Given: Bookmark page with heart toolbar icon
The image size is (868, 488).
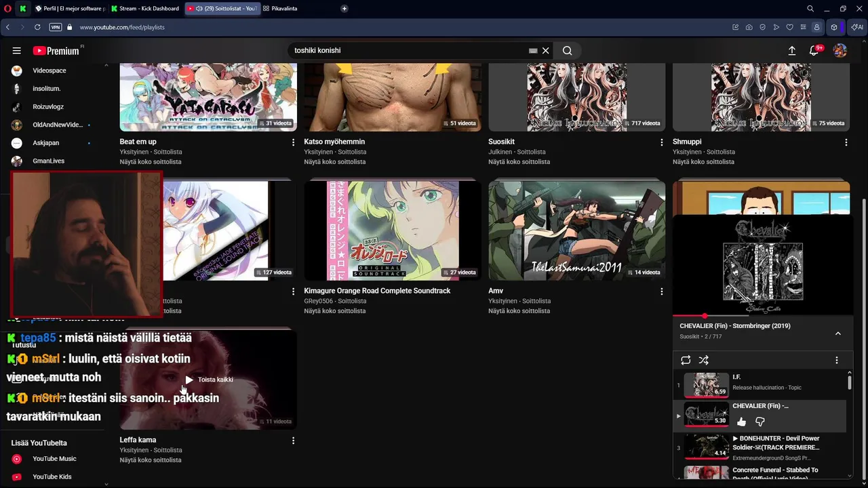Looking at the screenshot, I should pyautogui.click(x=789, y=27).
